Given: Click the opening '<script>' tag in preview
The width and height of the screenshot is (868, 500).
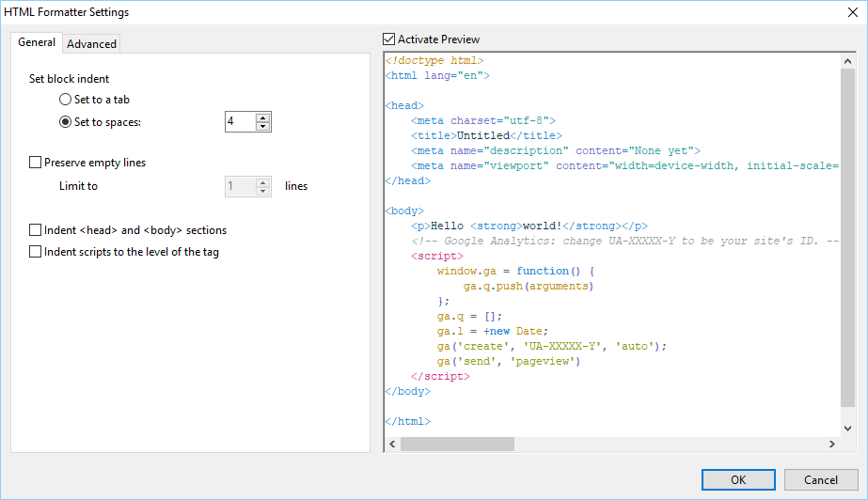Looking at the screenshot, I should [x=437, y=256].
